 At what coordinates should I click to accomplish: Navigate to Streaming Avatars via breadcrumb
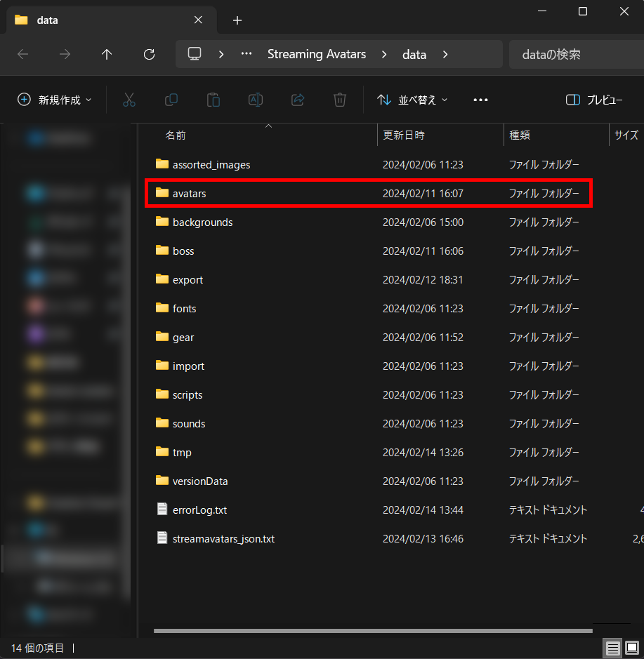(317, 54)
